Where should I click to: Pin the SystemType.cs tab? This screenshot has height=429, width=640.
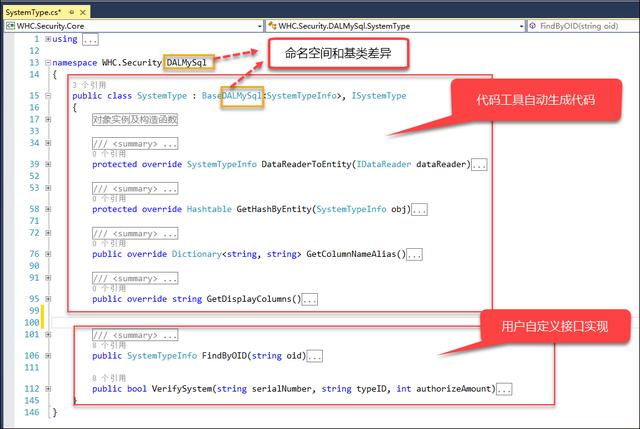pos(72,12)
